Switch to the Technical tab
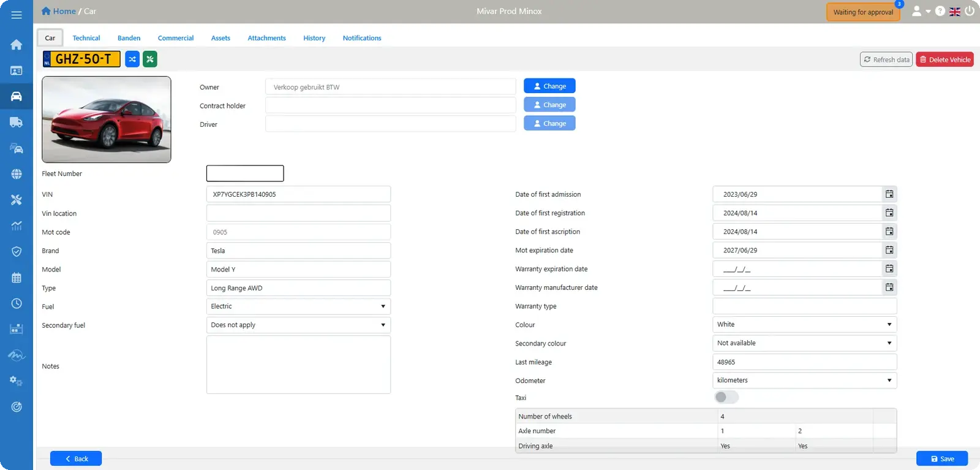 [x=86, y=38]
